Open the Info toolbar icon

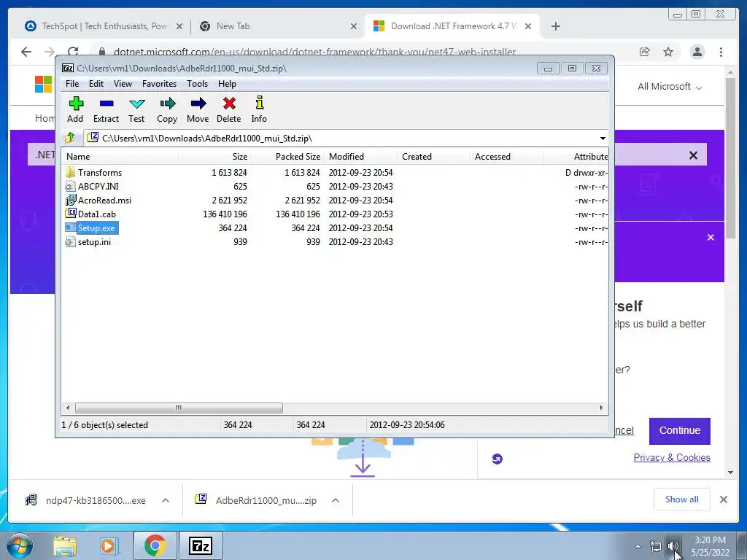pos(259,109)
